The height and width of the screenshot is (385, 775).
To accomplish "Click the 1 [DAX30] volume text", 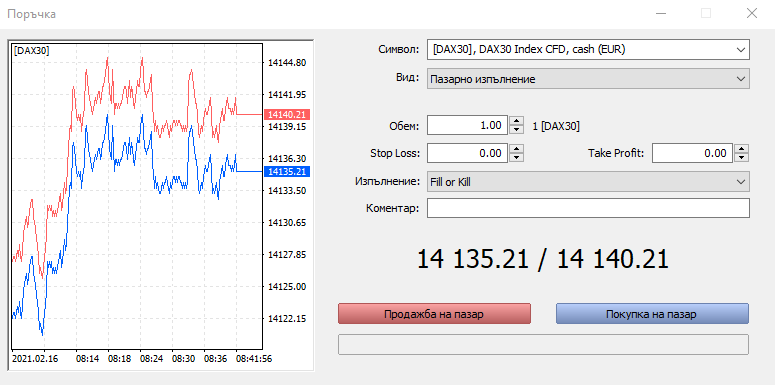I will pos(556,126).
